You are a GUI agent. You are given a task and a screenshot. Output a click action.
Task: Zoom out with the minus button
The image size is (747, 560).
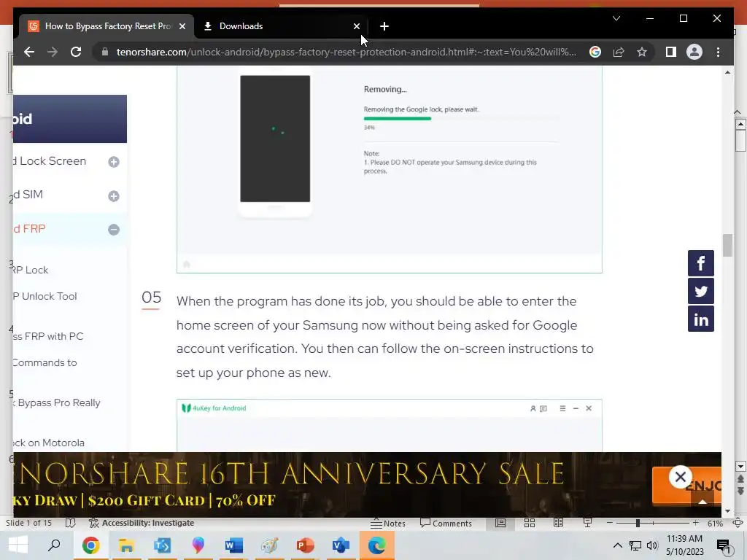tap(609, 523)
